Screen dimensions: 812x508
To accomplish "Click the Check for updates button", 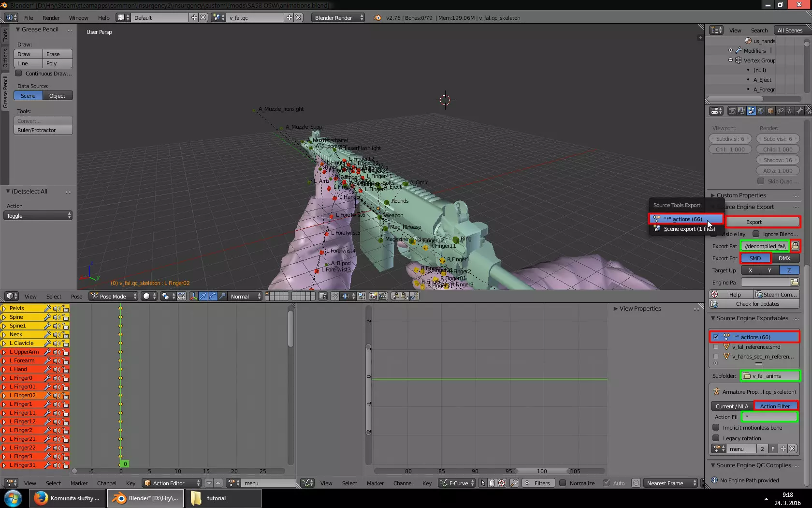I will [757, 304].
